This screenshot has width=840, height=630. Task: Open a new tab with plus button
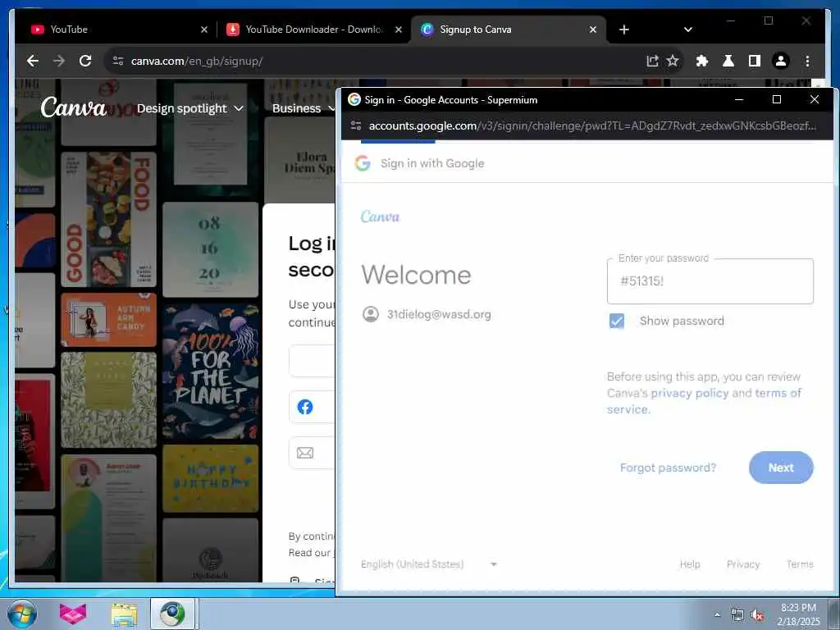point(624,30)
